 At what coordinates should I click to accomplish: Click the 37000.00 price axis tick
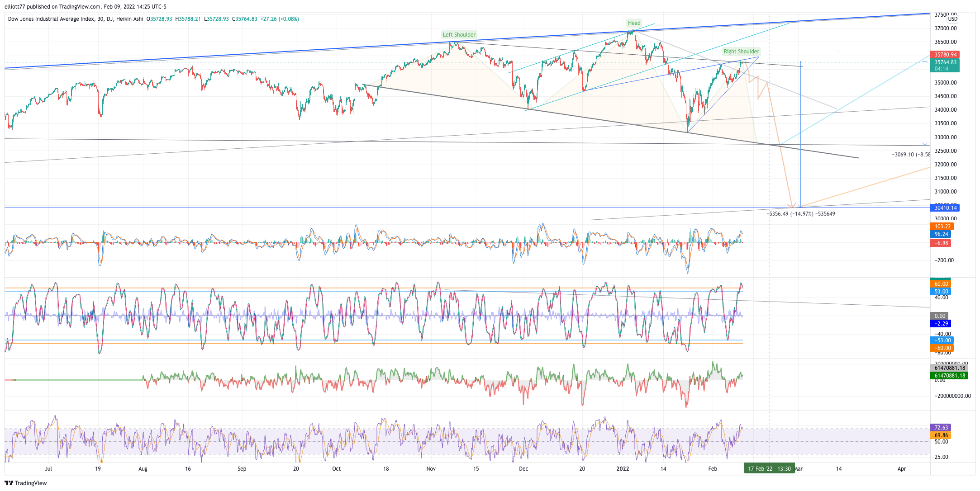pyautogui.click(x=946, y=28)
